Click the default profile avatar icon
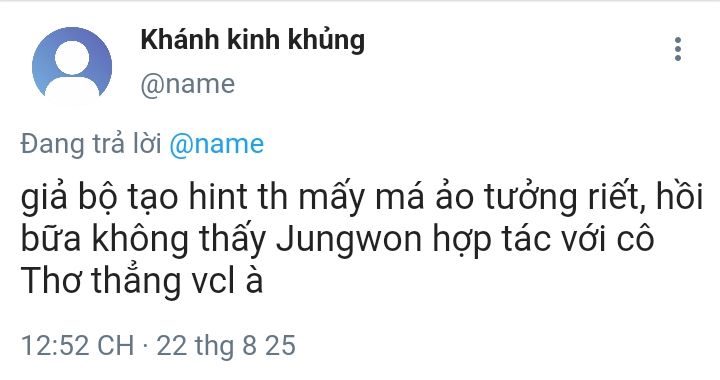The width and height of the screenshot is (720, 380). point(72,63)
